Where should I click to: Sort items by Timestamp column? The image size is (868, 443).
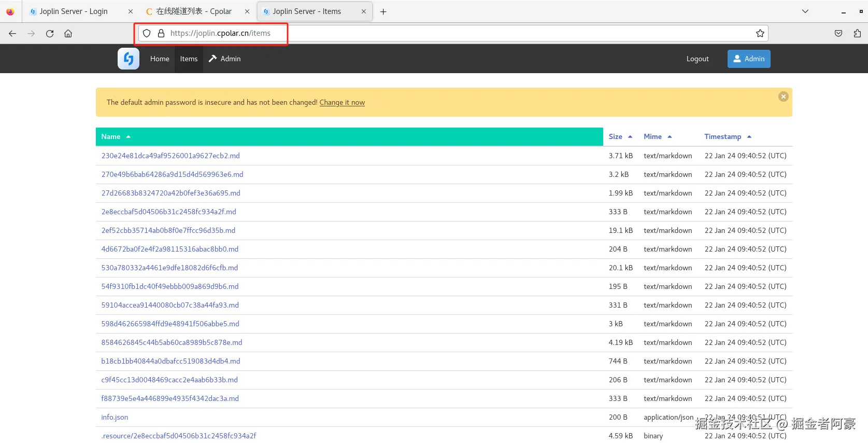722,137
